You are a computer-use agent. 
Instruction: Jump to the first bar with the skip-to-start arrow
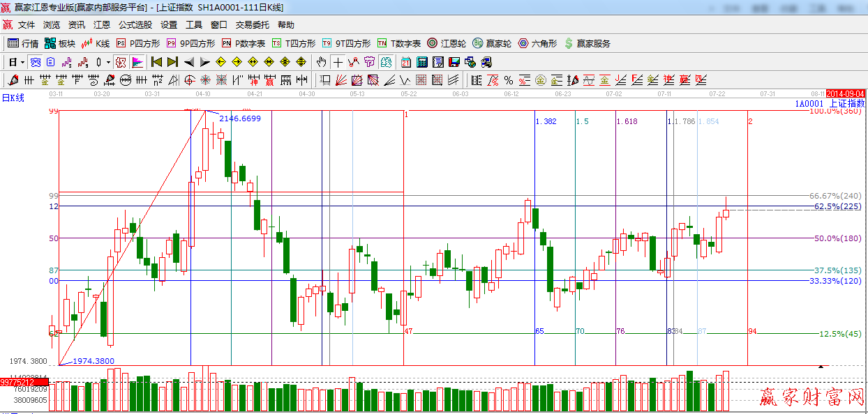pos(156,62)
